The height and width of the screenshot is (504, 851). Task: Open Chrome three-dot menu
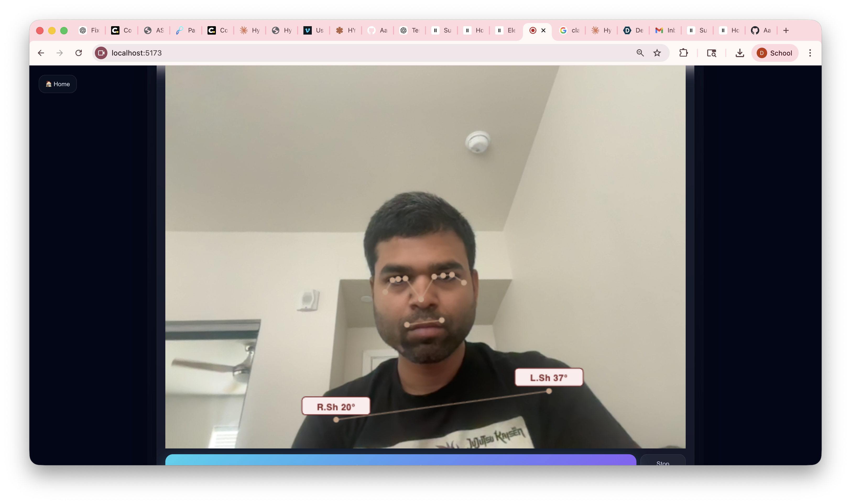(x=810, y=53)
